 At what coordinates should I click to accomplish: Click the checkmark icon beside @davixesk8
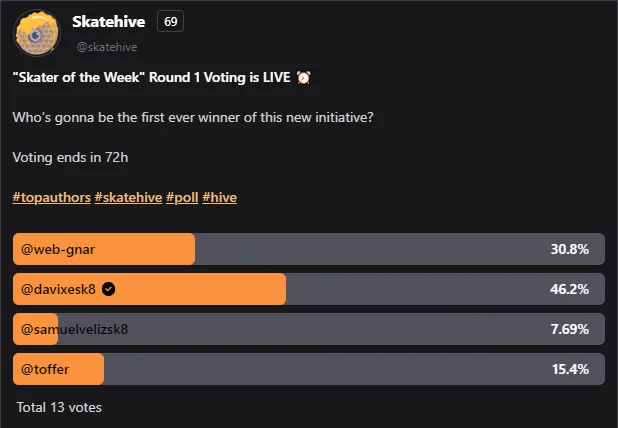[x=108, y=289]
